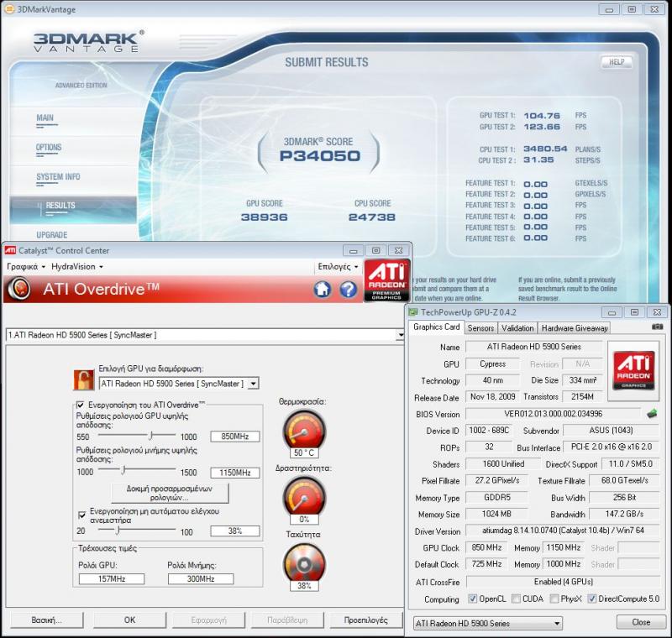672x638 pixels.
Task: Click the P34050 3DMark score
Action: (320, 156)
